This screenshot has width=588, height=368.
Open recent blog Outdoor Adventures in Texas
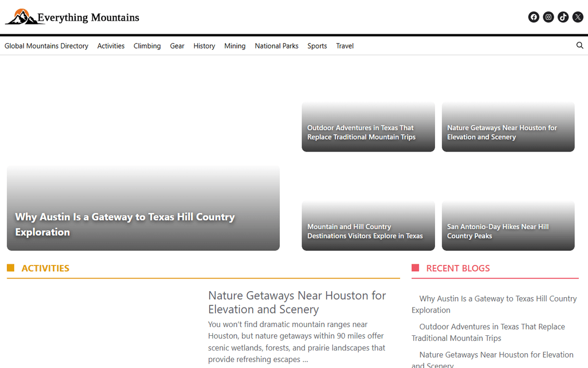click(488, 333)
